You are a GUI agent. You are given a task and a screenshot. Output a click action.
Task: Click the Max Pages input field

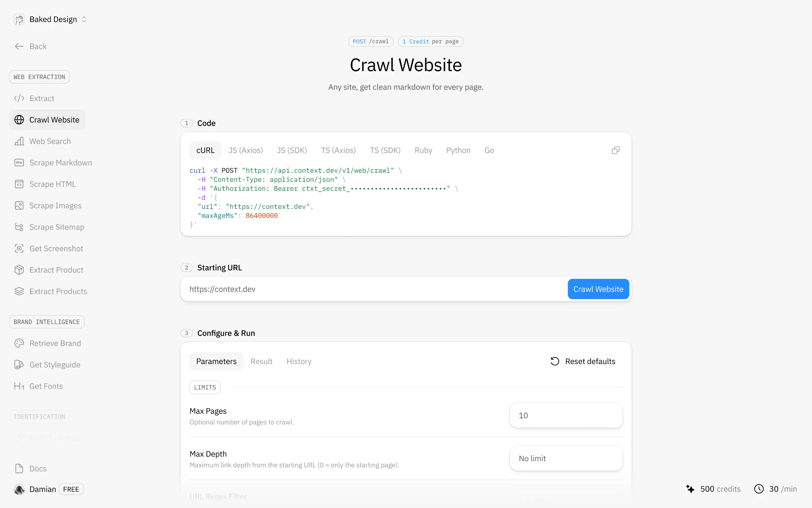(566, 415)
